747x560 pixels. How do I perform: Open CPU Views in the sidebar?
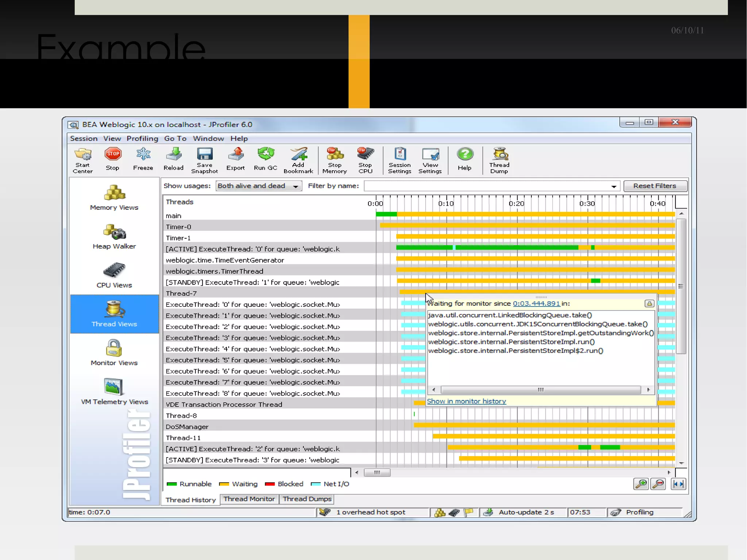click(x=114, y=275)
